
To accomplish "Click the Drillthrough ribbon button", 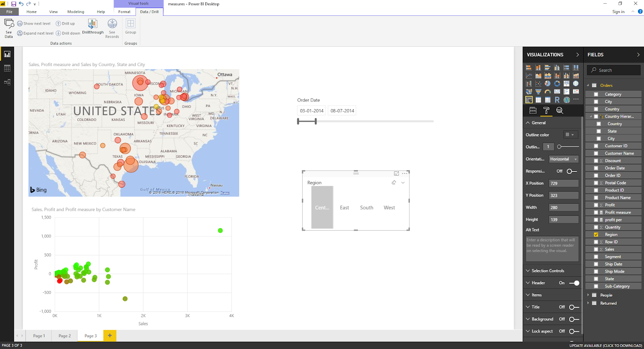I will (x=93, y=27).
